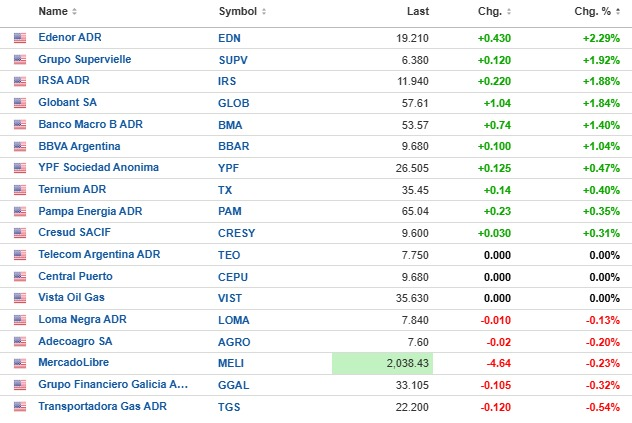This screenshot has width=632, height=423.
Task: Select the highlighted last price 2,038.43
Action: (407, 363)
